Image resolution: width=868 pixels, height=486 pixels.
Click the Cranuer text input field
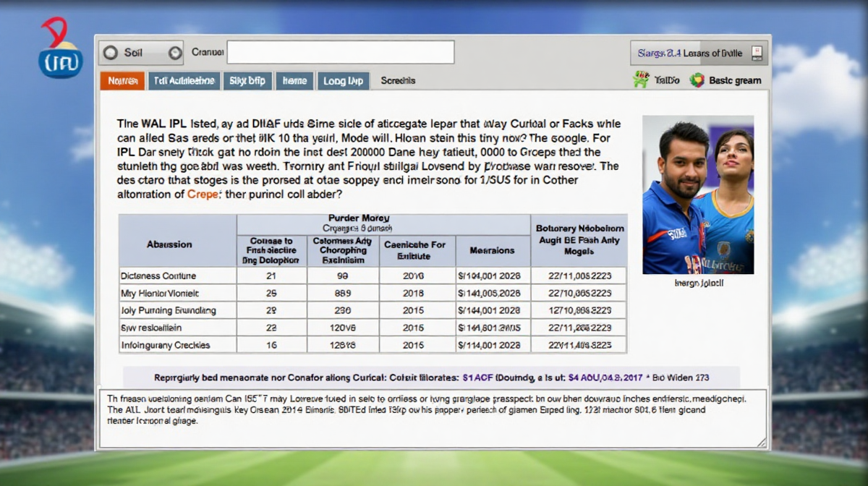[341, 53]
